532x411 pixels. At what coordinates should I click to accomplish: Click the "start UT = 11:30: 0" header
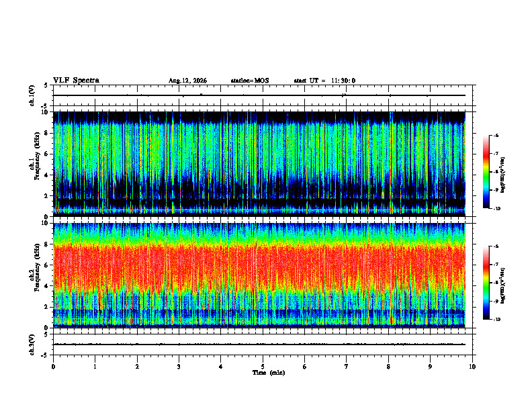coord(324,81)
